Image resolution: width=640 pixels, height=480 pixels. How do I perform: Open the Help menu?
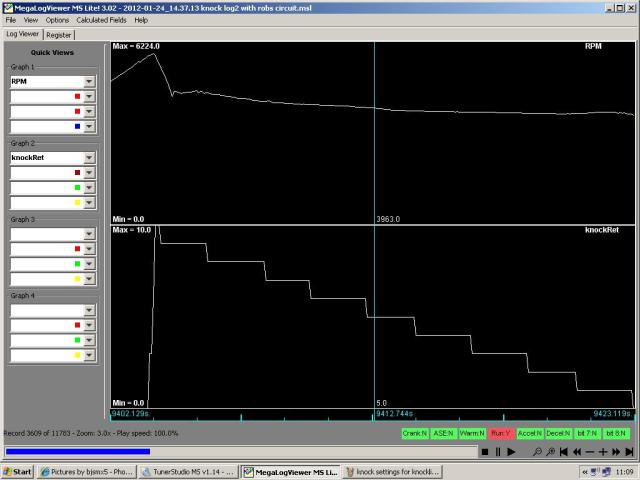coord(141,20)
